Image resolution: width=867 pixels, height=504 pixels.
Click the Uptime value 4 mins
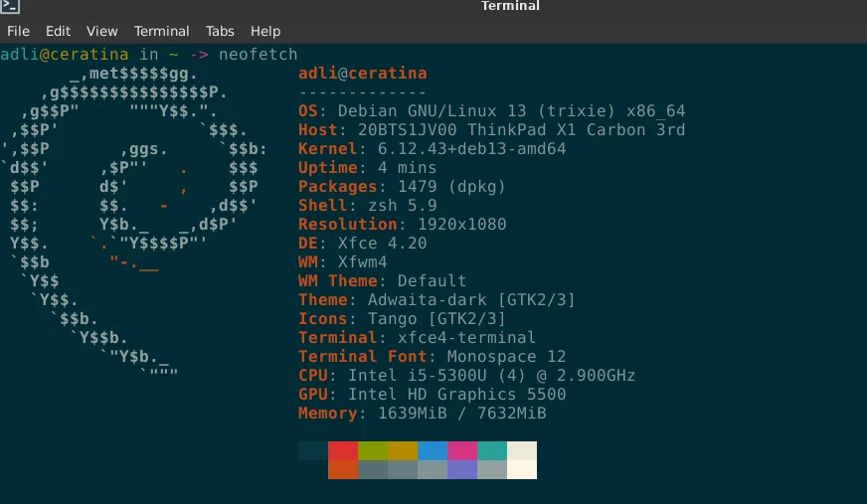(x=407, y=167)
